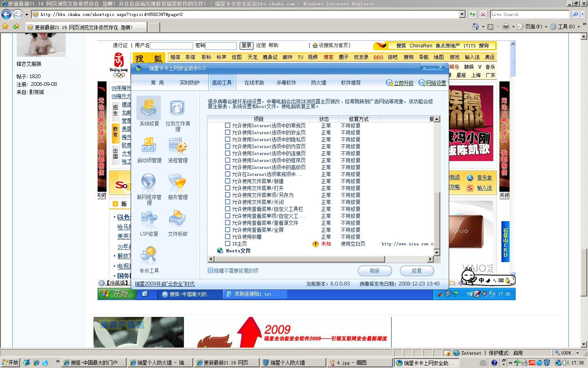Open the 页面(P) page menu
Screen dimensions: 588x368
(532, 27)
